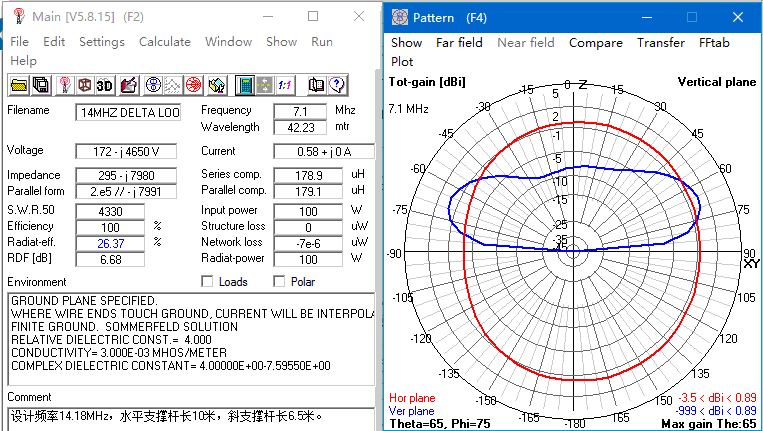
Task: Open the Compare menu
Action: 596,43
